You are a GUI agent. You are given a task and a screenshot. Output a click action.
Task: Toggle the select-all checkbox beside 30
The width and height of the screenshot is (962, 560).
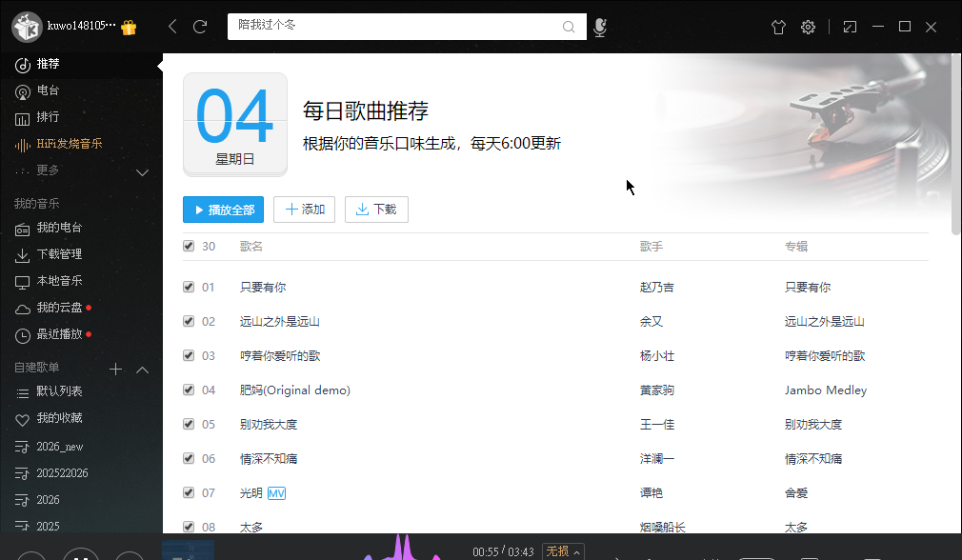coord(189,247)
